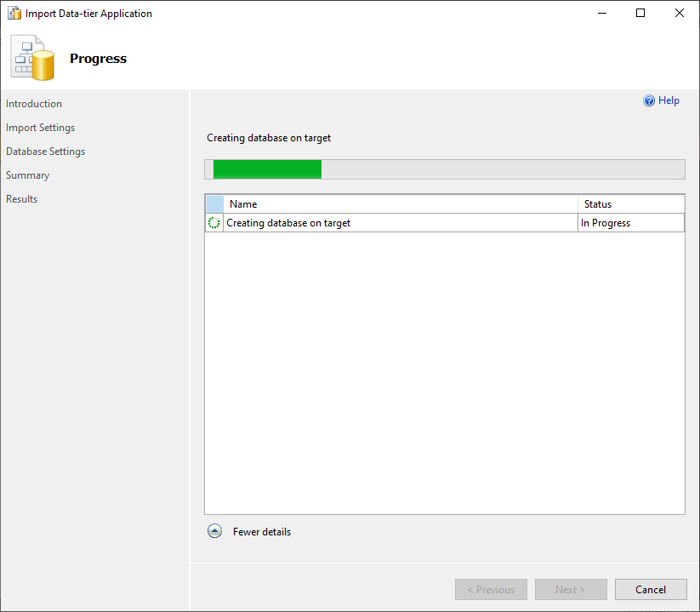Select the In Progress status cell
Image resolution: width=700 pixels, height=612 pixels.
(x=605, y=222)
